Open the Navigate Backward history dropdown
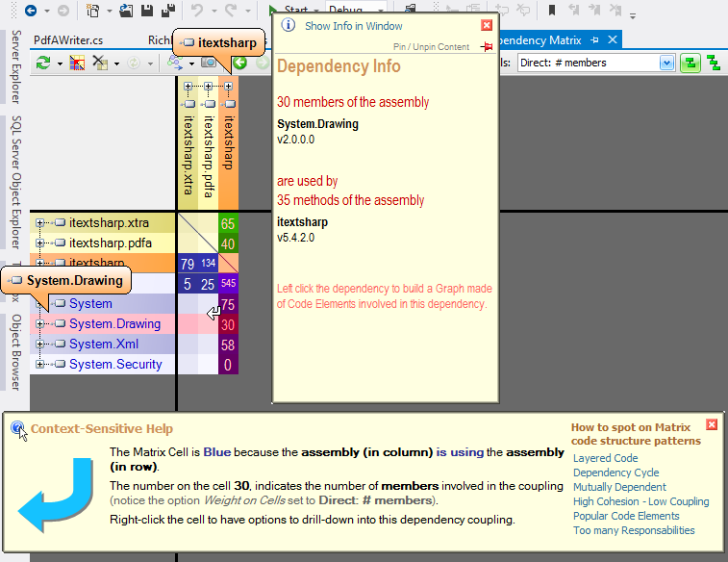The height and width of the screenshot is (562, 728). [47, 12]
